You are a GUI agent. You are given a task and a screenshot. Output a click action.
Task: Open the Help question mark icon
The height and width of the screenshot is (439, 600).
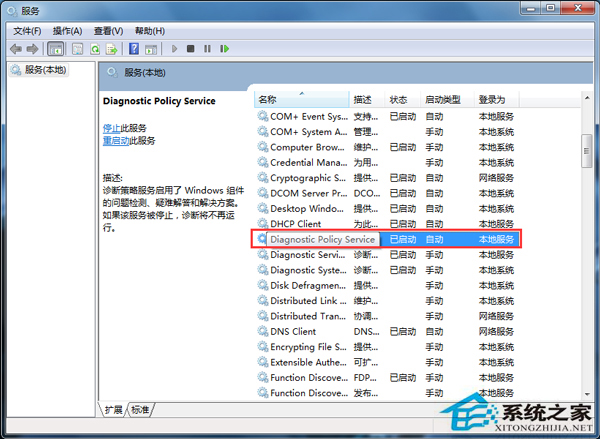coord(134,49)
